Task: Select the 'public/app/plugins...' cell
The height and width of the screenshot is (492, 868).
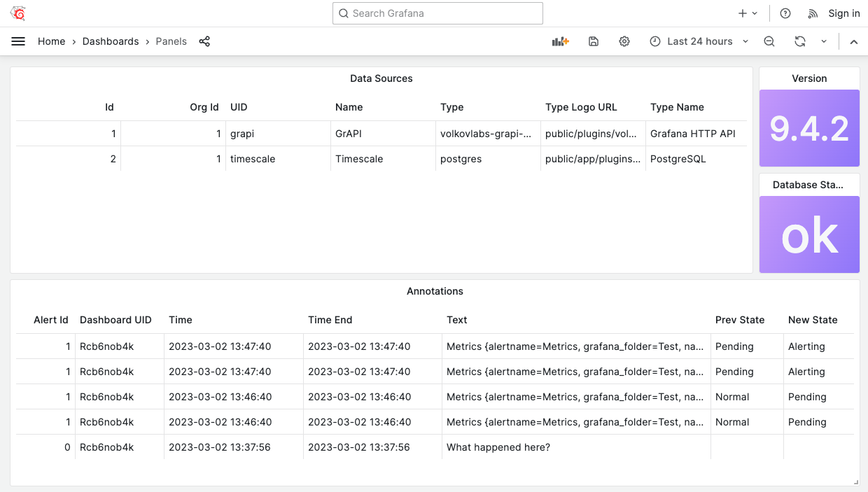Action: [x=593, y=159]
